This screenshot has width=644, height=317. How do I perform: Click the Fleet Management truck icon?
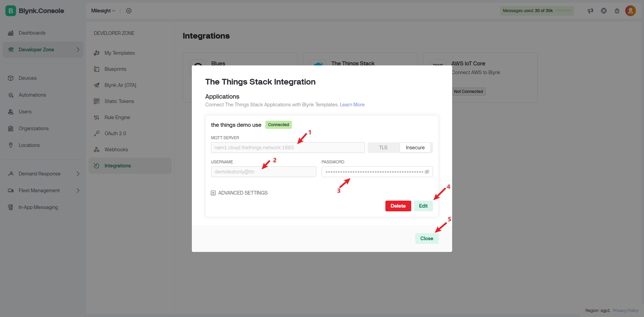click(x=11, y=191)
